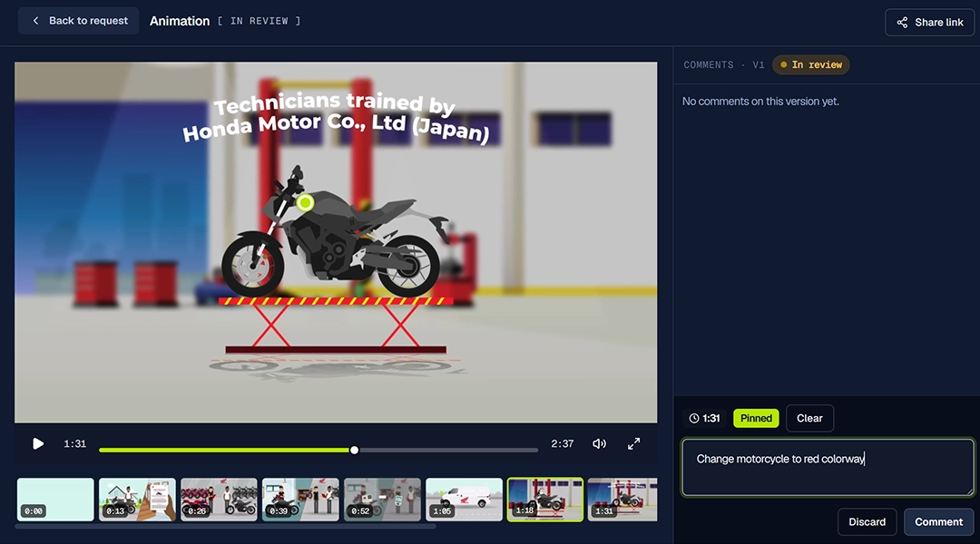Select the 0:39 thumbnail
The image size is (980, 544).
(300, 499)
